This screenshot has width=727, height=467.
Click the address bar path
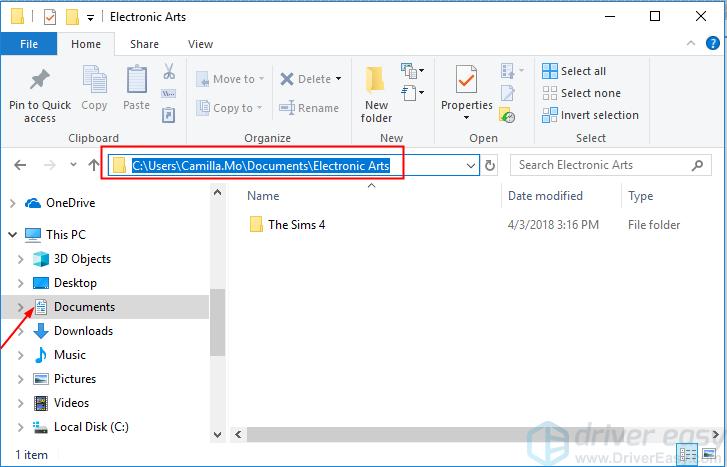261,166
